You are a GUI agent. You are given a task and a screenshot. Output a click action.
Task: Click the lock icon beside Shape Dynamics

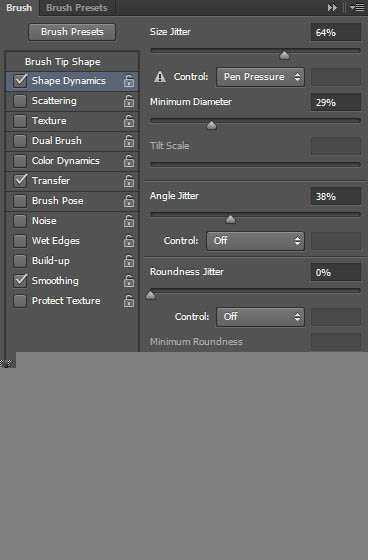point(129,81)
